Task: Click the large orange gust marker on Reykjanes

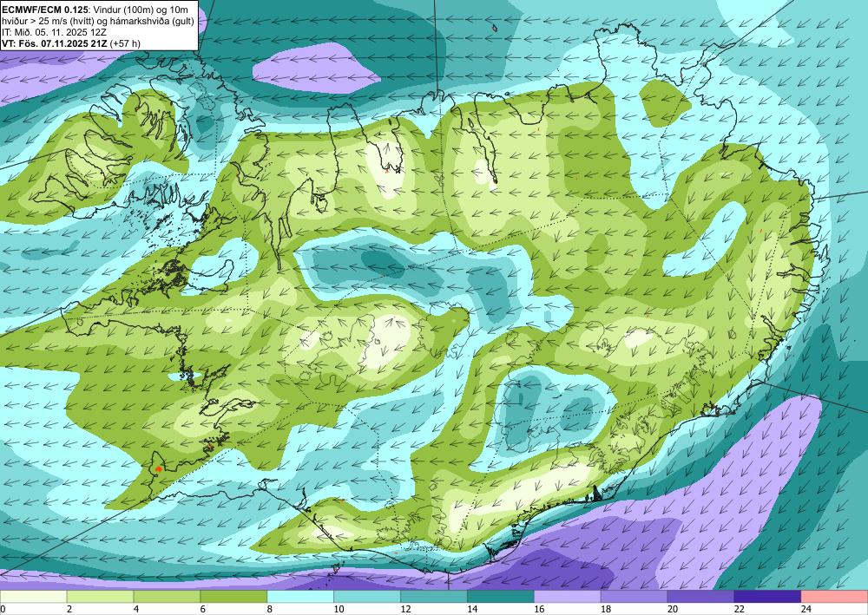Action: (159, 468)
